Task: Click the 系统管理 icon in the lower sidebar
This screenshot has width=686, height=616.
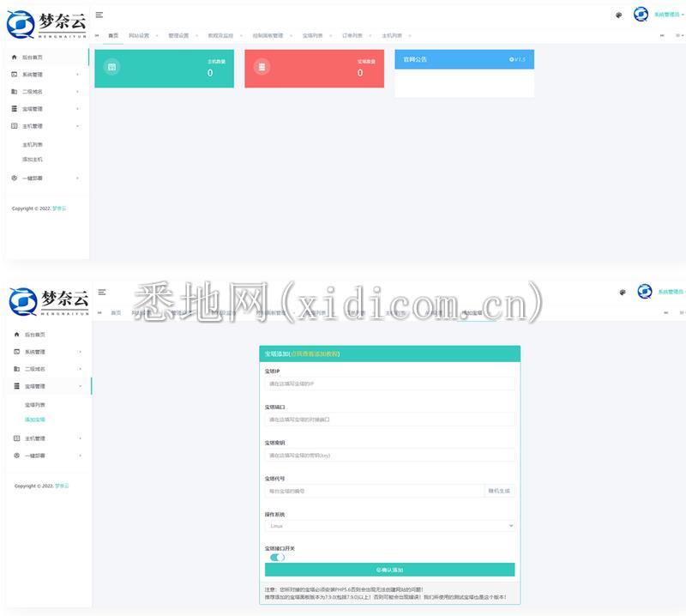Action: point(16,352)
